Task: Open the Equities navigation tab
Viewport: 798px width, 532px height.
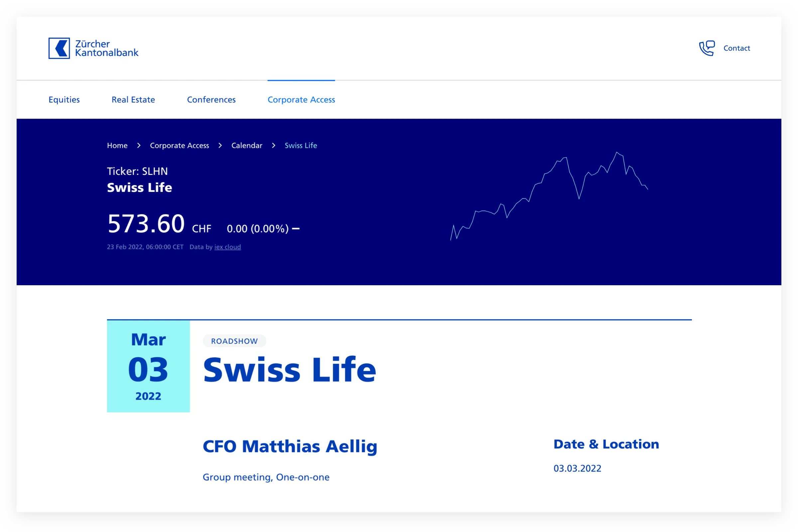Action: (x=64, y=100)
